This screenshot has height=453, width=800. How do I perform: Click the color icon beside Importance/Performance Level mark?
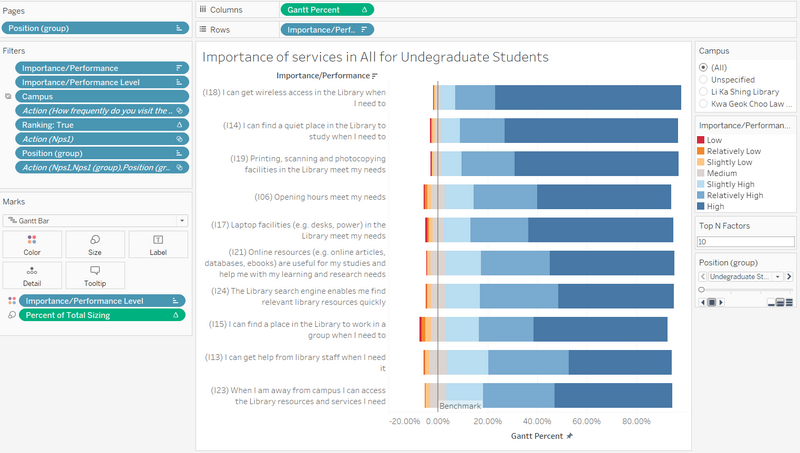coord(12,301)
